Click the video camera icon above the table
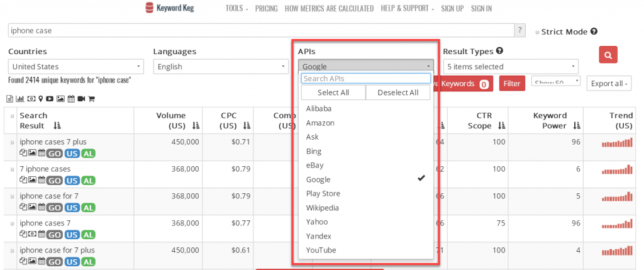This screenshot has height=270, width=644. coord(81,99)
